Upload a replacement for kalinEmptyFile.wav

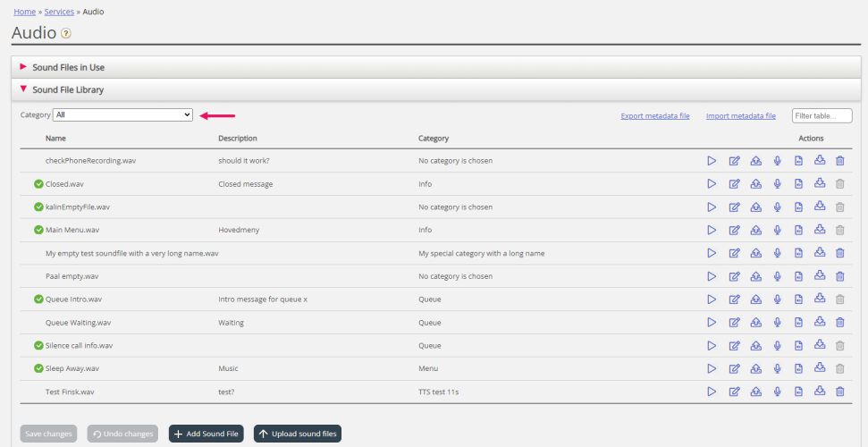(x=755, y=207)
